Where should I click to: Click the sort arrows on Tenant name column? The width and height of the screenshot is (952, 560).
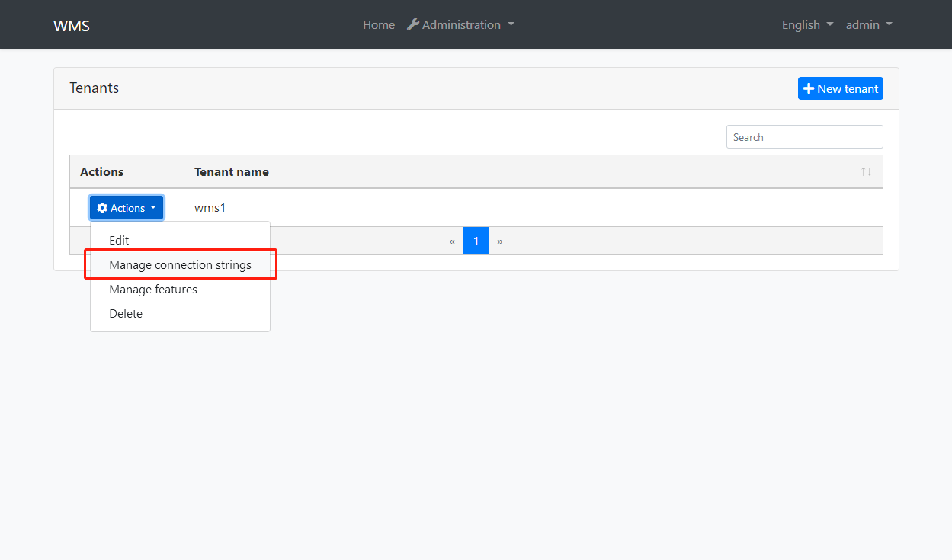click(x=866, y=171)
